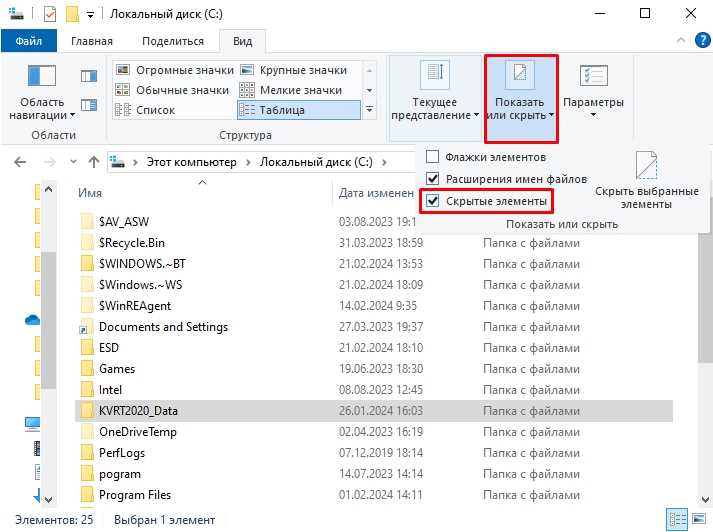Go up one folder level arrow

(x=94, y=162)
